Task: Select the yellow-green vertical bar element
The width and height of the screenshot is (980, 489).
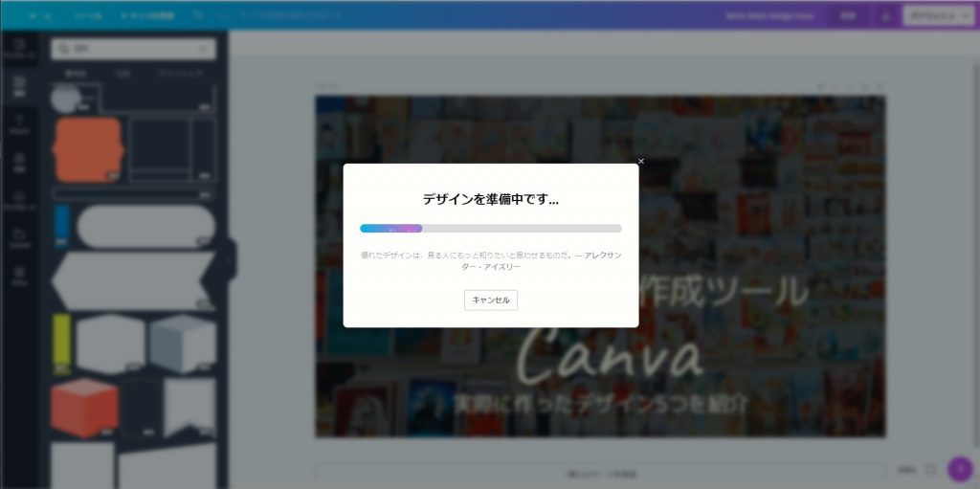Action: tap(61, 344)
